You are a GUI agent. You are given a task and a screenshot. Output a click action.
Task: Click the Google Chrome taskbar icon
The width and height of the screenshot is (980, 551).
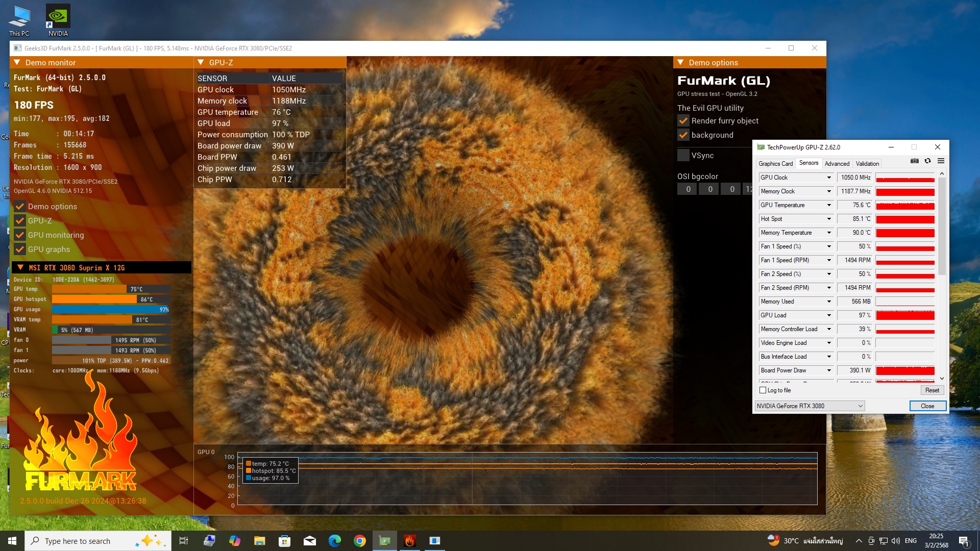(x=360, y=541)
